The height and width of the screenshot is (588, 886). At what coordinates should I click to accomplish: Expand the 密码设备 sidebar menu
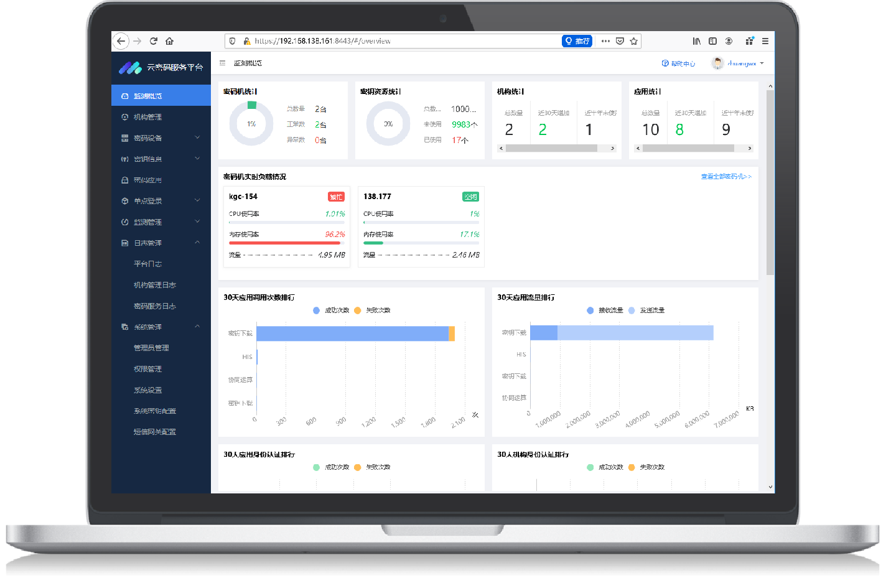(197, 138)
